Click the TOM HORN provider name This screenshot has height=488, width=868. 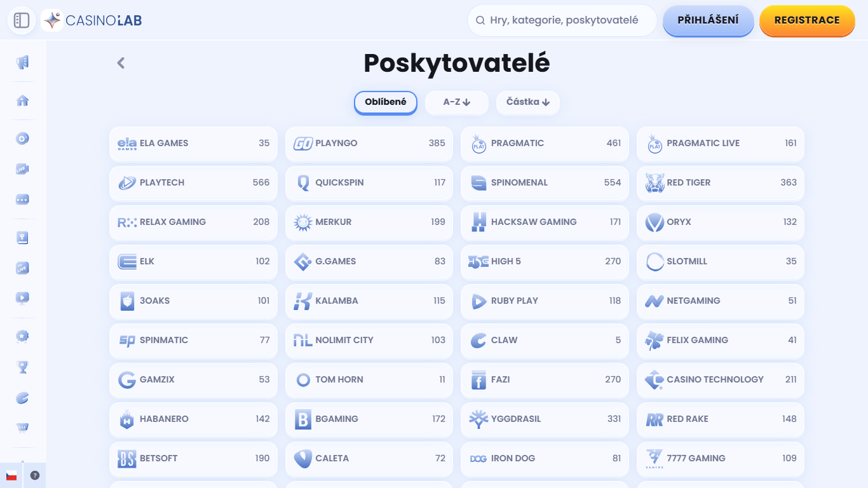(339, 379)
